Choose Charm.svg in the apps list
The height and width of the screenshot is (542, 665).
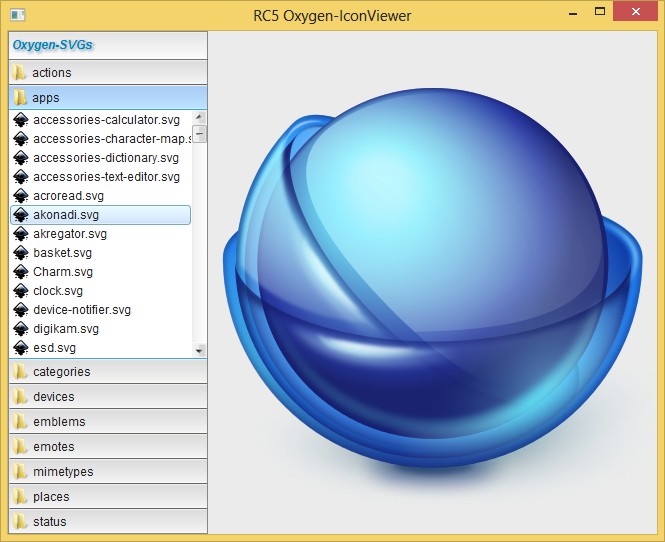[63, 272]
